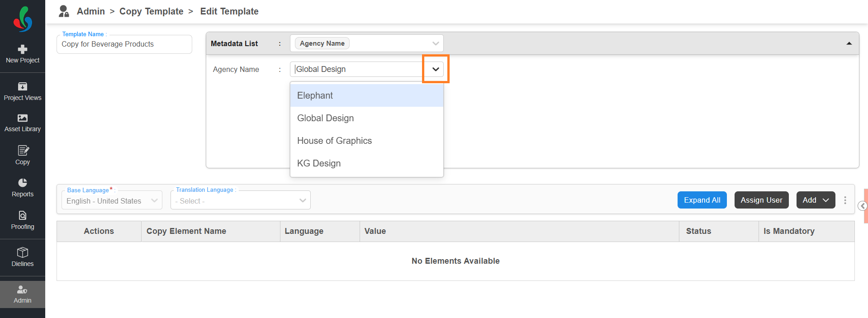
Task: Click the three-dot more options icon
Action: pyautogui.click(x=845, y=200)
